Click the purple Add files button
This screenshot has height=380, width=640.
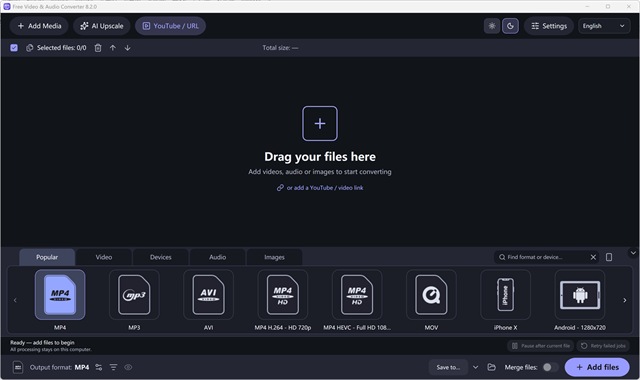click(x=597, y=367)
